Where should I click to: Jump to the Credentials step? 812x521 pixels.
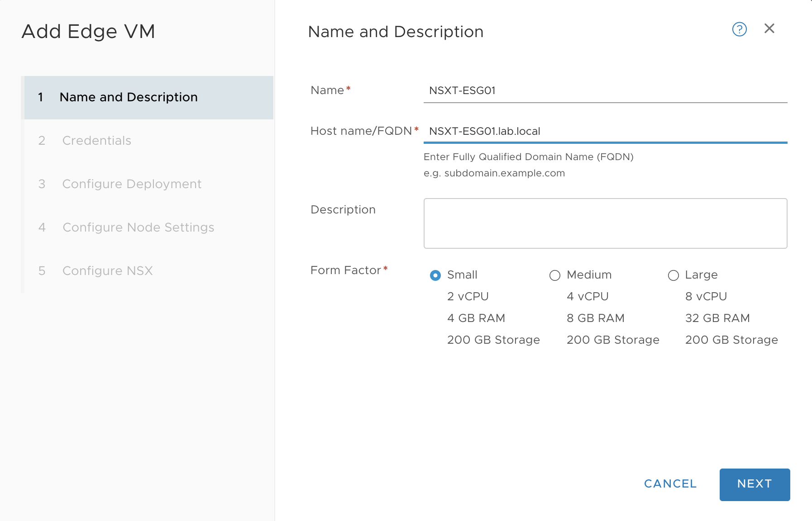coord(149,141)
